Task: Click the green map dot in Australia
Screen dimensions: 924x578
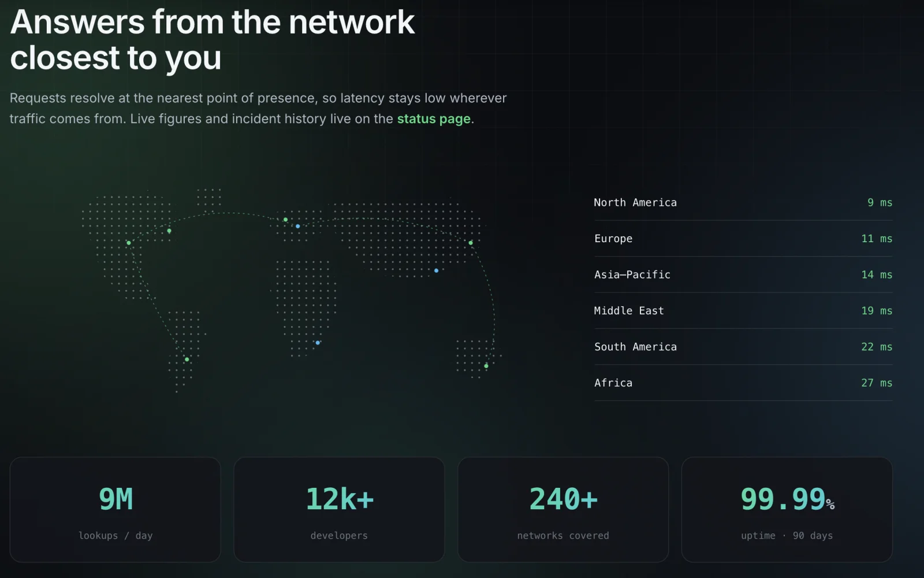Action: (486, 366)
